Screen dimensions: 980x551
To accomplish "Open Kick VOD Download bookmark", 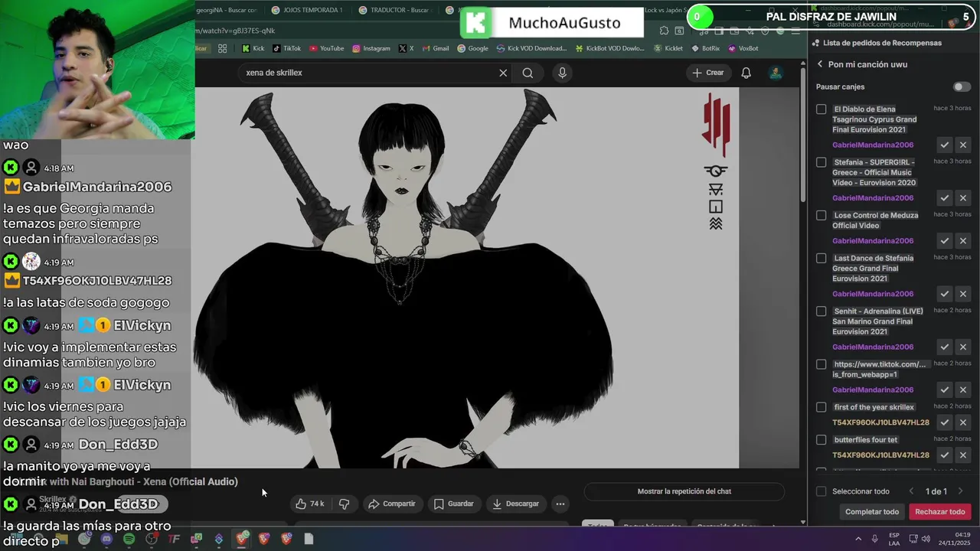I will click(x=532, y=48).
